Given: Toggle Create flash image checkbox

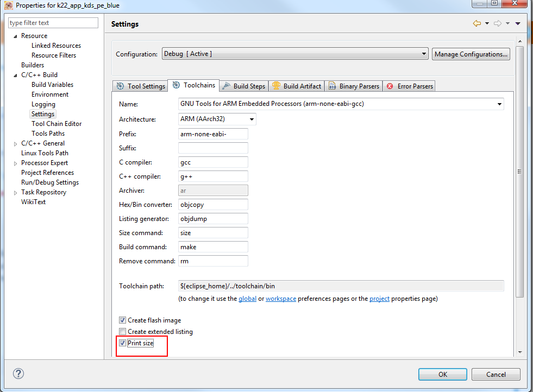Looking at the screenshot, I should (x=122, y=320).
